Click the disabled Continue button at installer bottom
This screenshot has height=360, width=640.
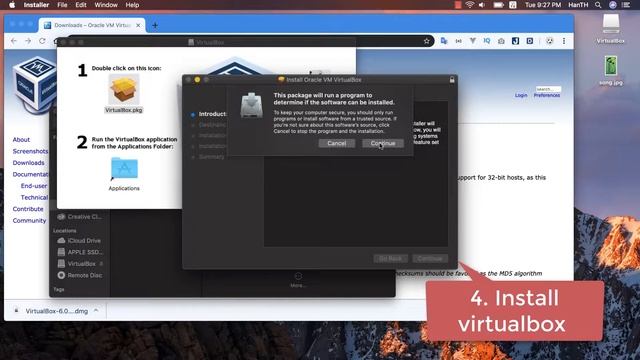click(x=430, y=258)
